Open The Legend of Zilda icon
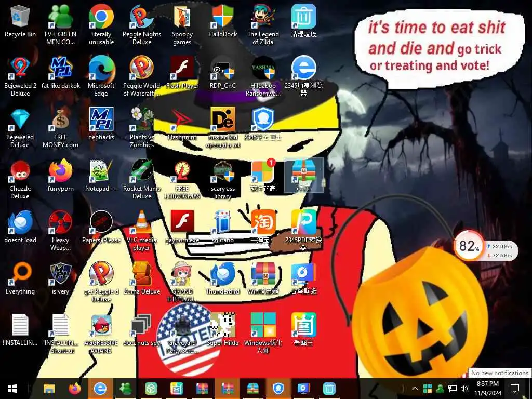Viewport: 532px width, 399px height. point(263,24)
